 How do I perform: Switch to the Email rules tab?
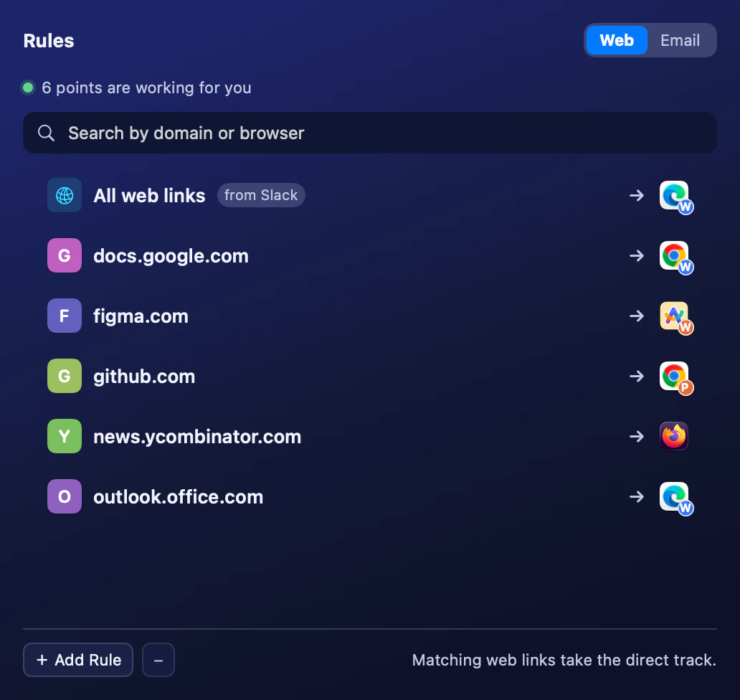pos(680,40)
